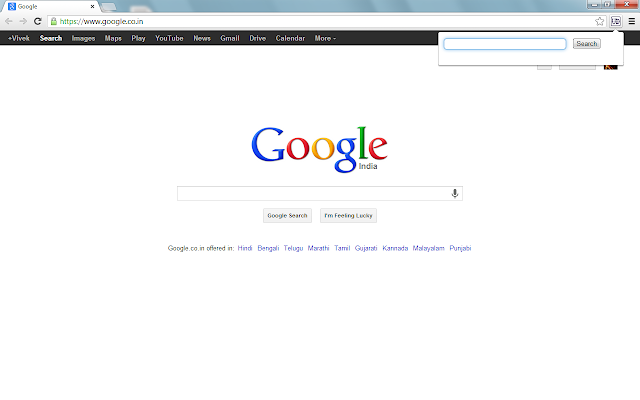Switch Google to Punjabi
Screen dimensions: 640x400
(460, 248)
